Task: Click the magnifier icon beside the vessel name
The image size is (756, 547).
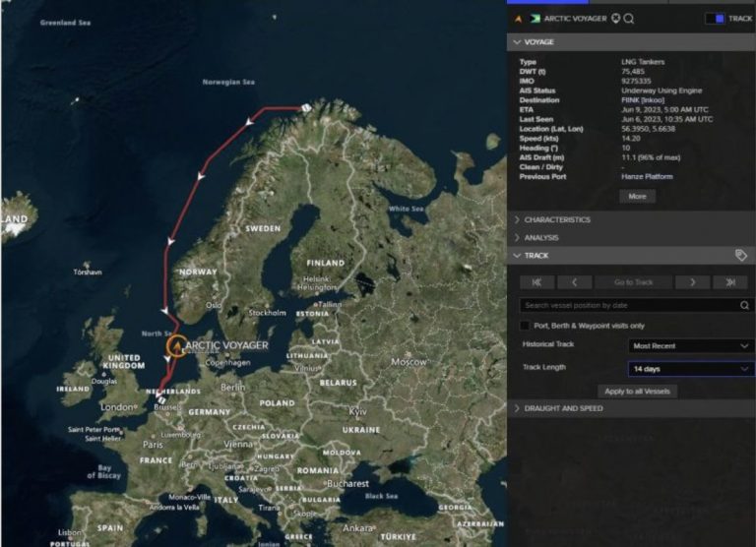Action: [629, 19]
